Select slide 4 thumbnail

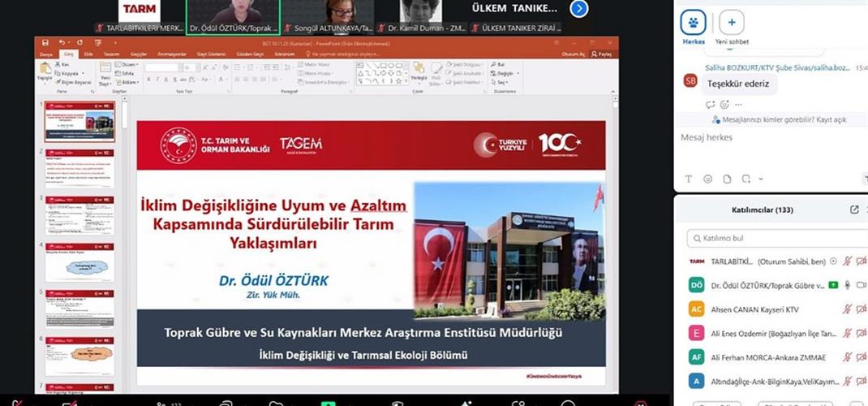click(79, 262)
